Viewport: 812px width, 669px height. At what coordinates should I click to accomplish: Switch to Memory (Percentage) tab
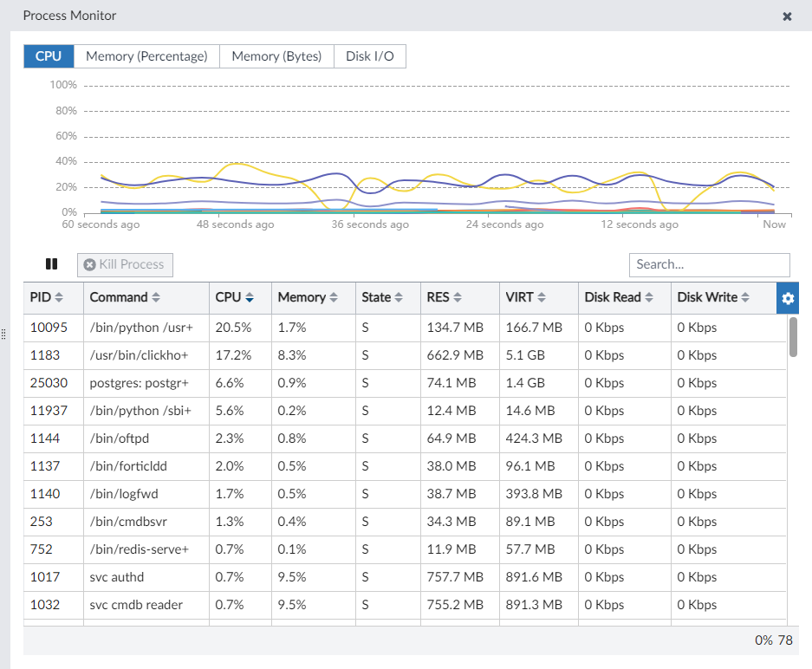click(x=146, y=56)
